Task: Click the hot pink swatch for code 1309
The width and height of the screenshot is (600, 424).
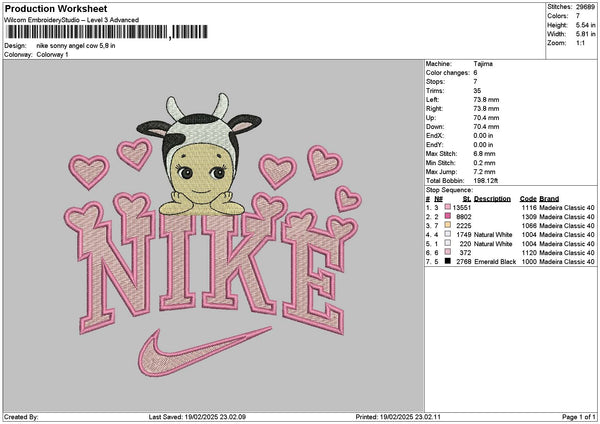Action: click(x=447, y=216)
